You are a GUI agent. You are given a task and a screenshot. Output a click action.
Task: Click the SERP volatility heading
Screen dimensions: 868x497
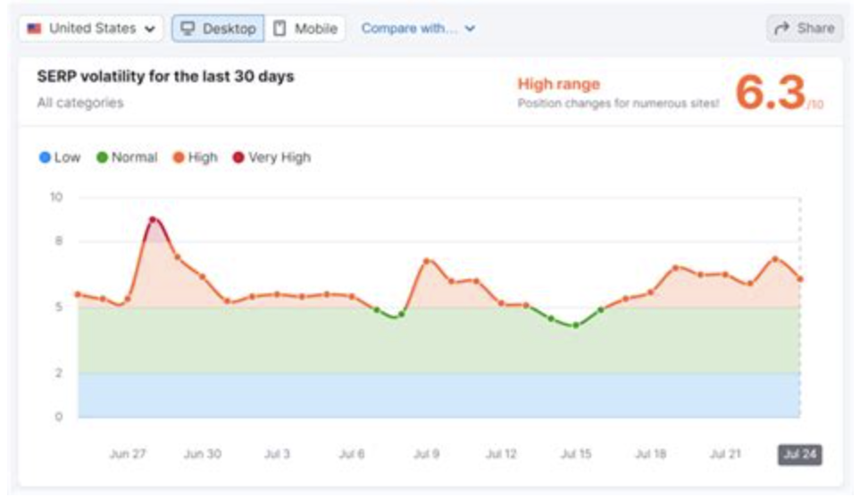165,77
